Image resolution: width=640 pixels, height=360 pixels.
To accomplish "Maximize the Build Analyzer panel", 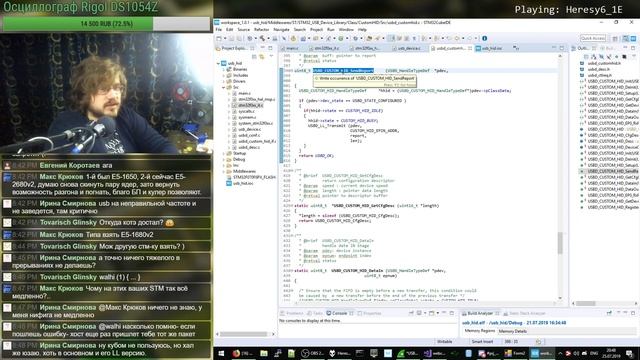I will click(x=633, y=313).
